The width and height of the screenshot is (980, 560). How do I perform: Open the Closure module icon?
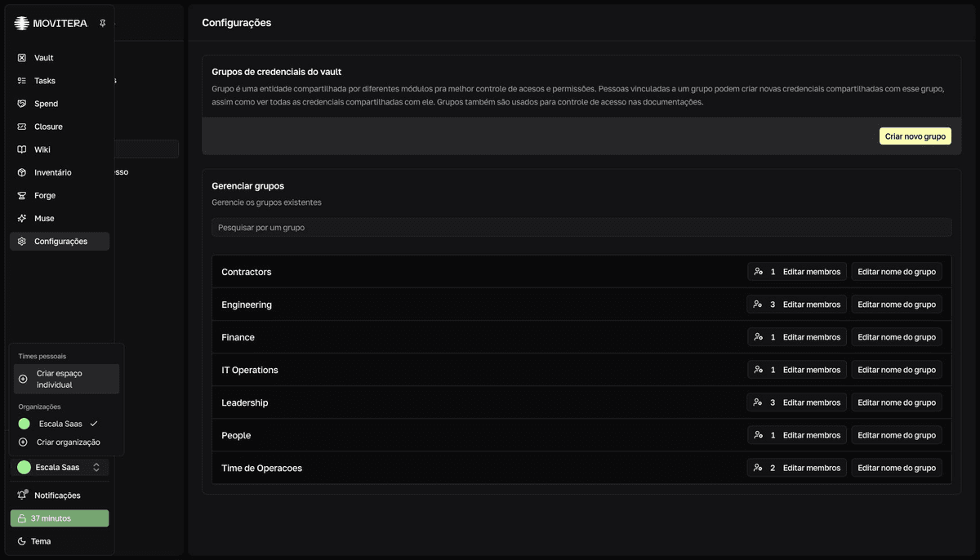click(22, 127)
